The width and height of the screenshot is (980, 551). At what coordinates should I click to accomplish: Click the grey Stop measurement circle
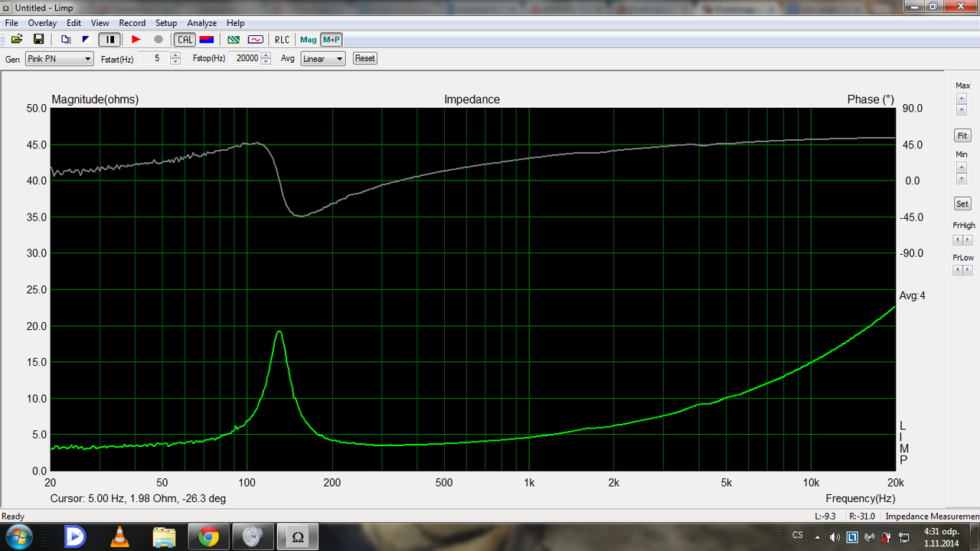point(158,39)
